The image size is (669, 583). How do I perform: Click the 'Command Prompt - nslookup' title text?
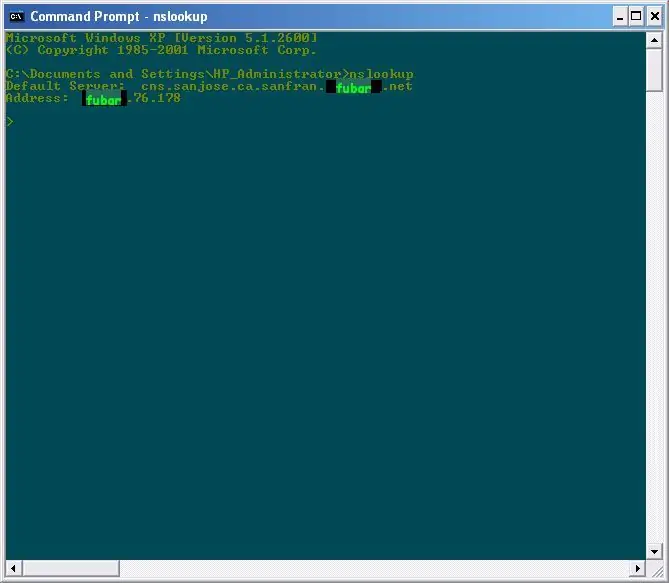pos(119,17)
